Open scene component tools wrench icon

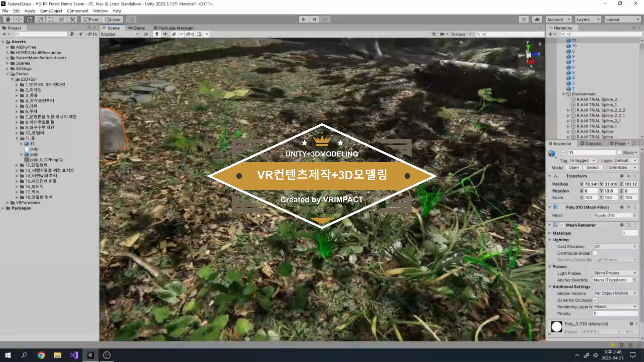coord(434,34)
